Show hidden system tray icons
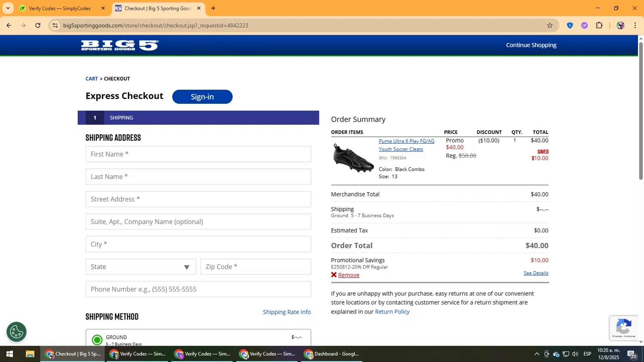 click(x=536, y=354)
